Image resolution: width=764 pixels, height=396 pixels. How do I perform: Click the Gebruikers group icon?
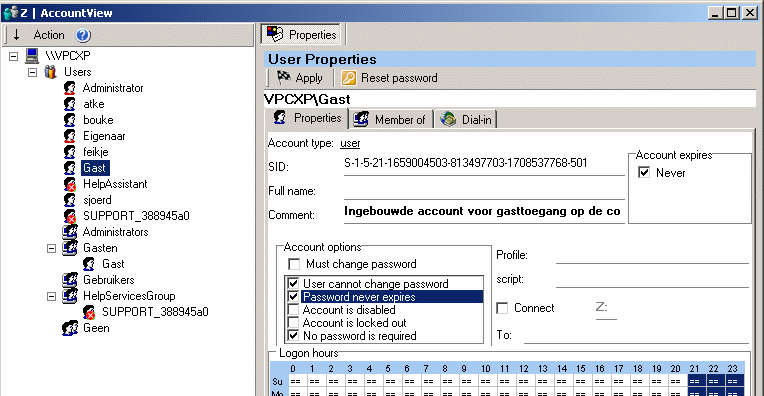[x=70, y=280]
